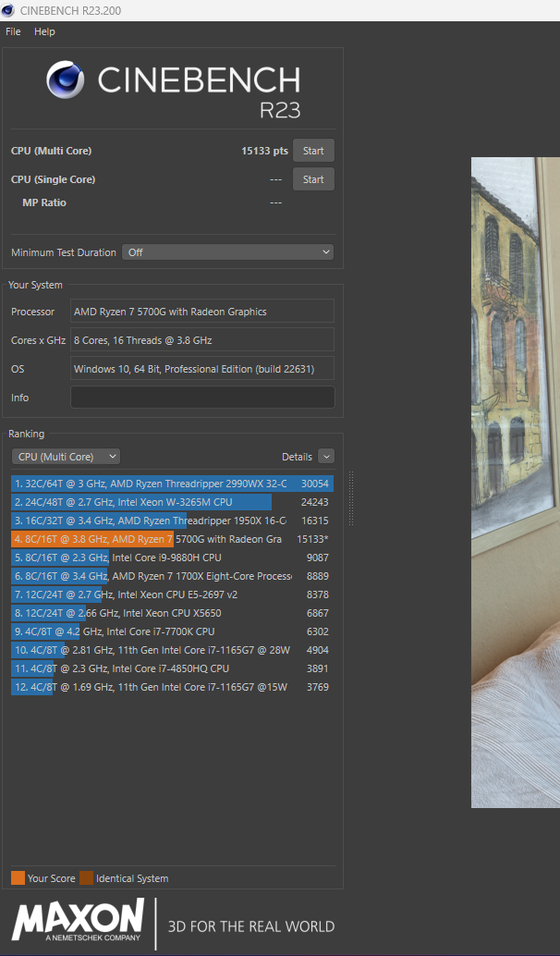Open the Help menu
Image resolution: width=560 pixels, height=956 pixels.
[x=44, y=31]
